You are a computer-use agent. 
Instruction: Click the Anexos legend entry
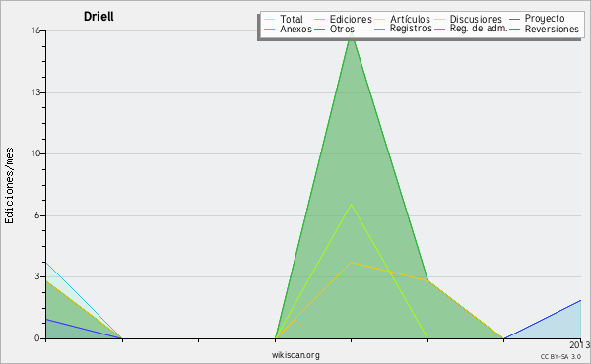(295, 29)
